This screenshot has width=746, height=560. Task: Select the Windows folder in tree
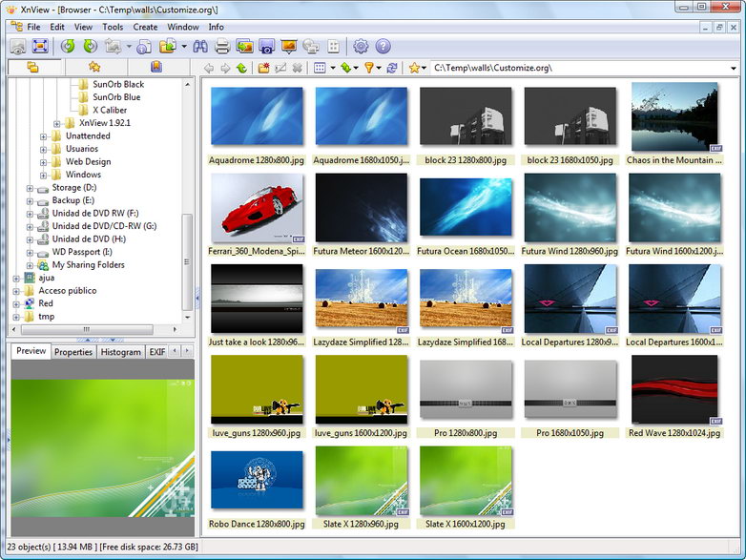(83, 175)
